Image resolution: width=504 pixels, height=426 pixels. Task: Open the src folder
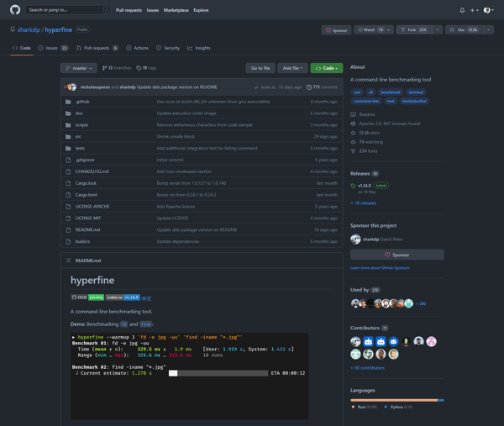click(78, 137)
